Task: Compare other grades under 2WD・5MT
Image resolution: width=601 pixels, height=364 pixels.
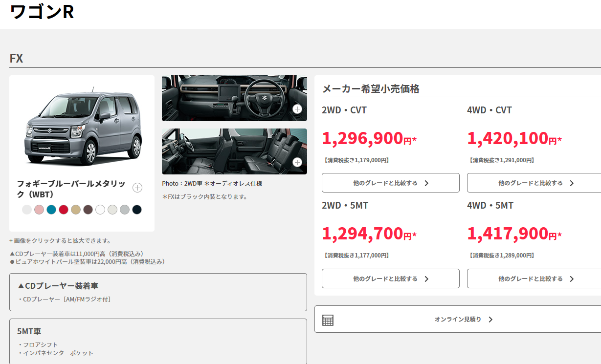Action: point(390,278)
